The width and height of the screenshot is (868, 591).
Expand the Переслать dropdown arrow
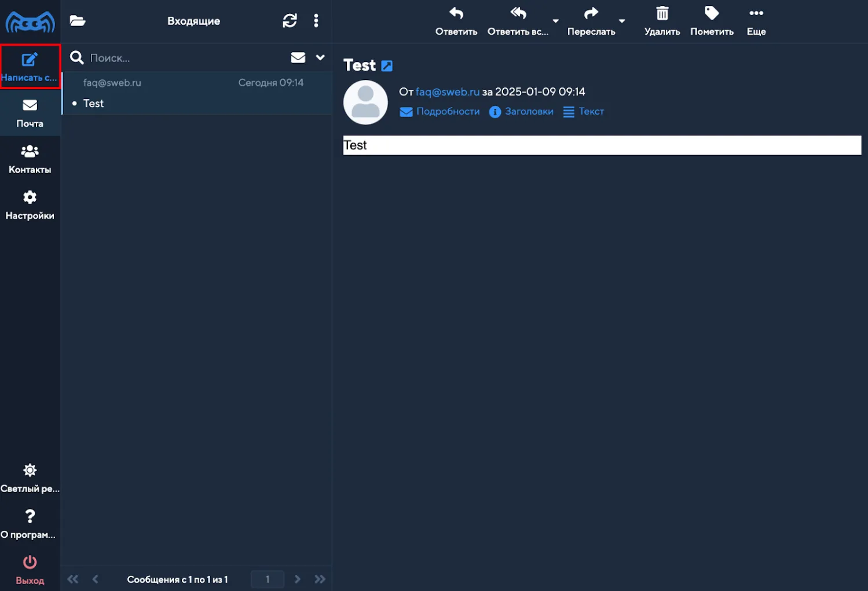622,21
